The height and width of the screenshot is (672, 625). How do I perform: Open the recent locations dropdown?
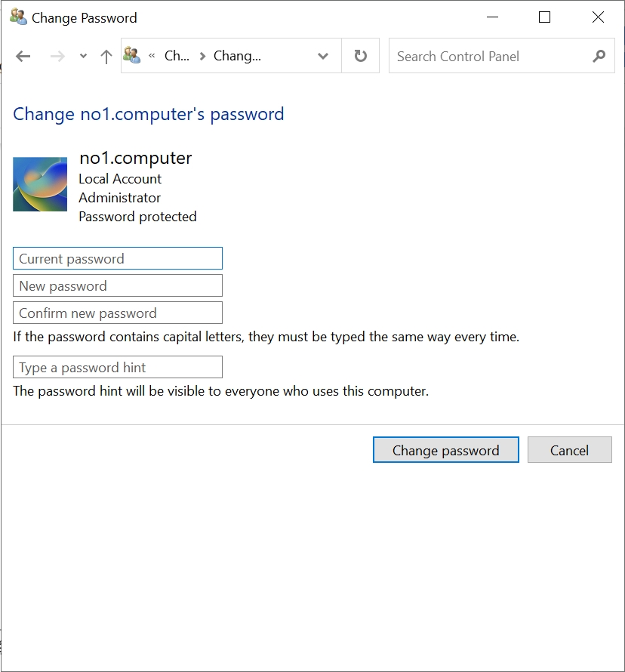point(83,57)
